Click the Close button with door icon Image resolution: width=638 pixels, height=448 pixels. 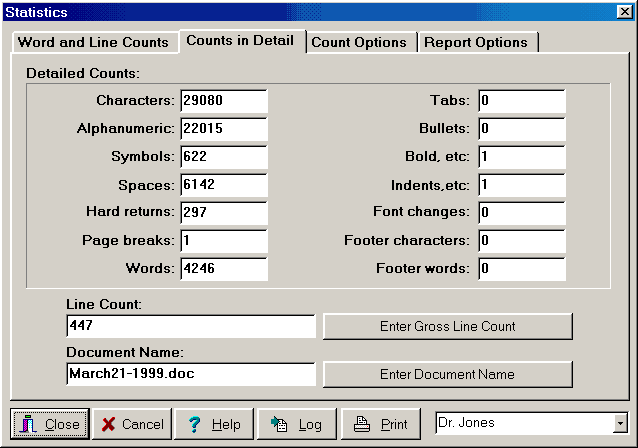(50, 424)
